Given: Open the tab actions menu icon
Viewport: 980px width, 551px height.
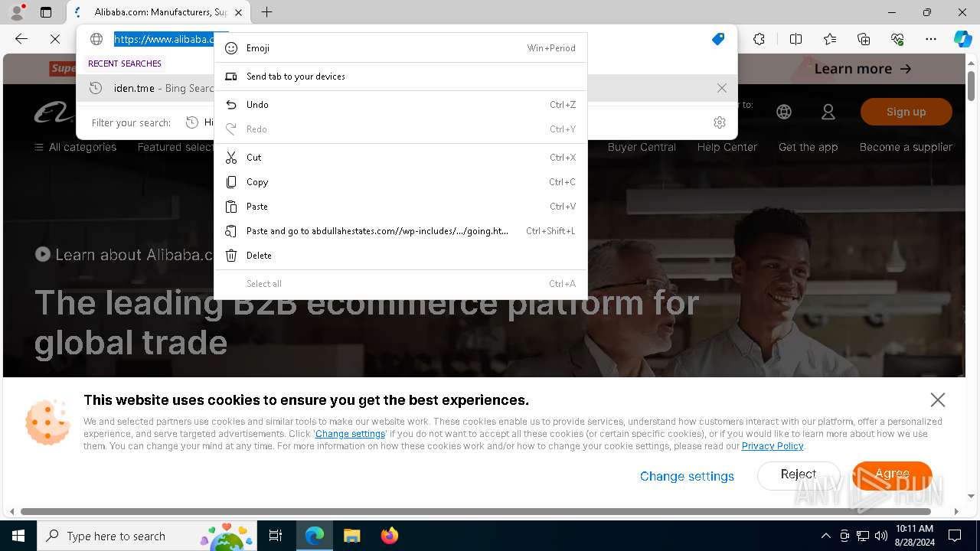Looking at the screenshot, I should pos(46,12).
